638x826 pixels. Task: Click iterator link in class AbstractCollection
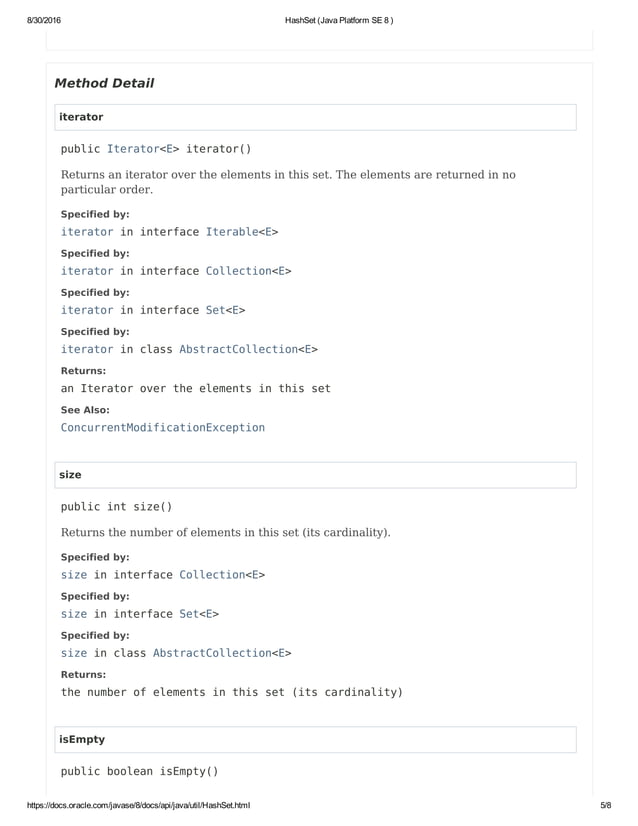87,349
